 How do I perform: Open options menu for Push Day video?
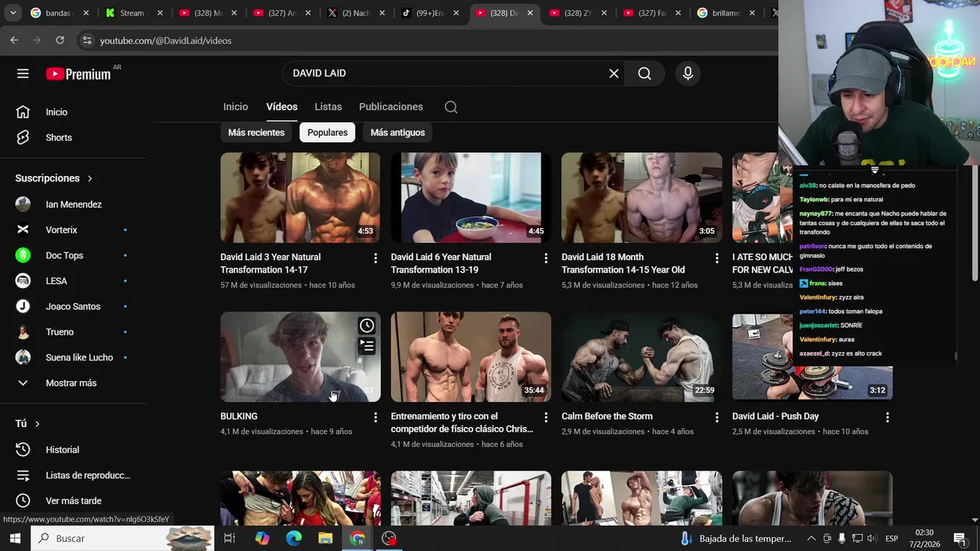coord(887,417)
